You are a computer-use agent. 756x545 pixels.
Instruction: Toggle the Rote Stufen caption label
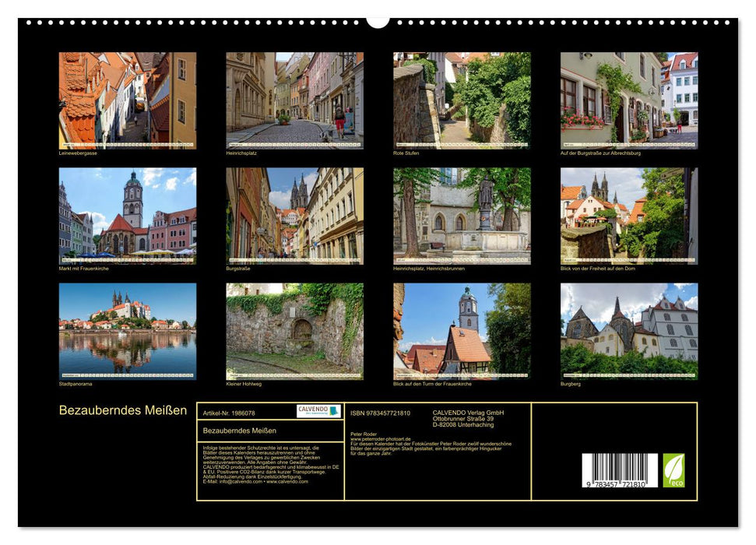(x=405, y=154)
